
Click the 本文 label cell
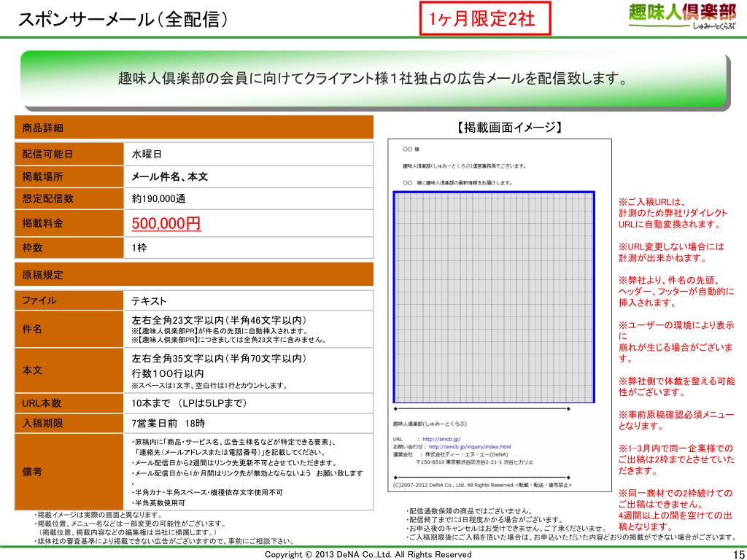(69, 370)
